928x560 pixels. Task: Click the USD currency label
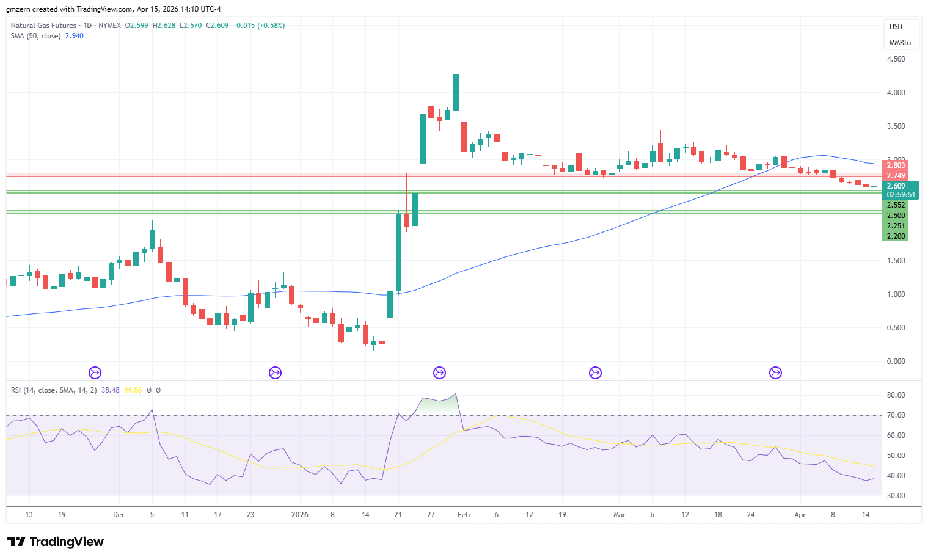click(x=896, y=27)
